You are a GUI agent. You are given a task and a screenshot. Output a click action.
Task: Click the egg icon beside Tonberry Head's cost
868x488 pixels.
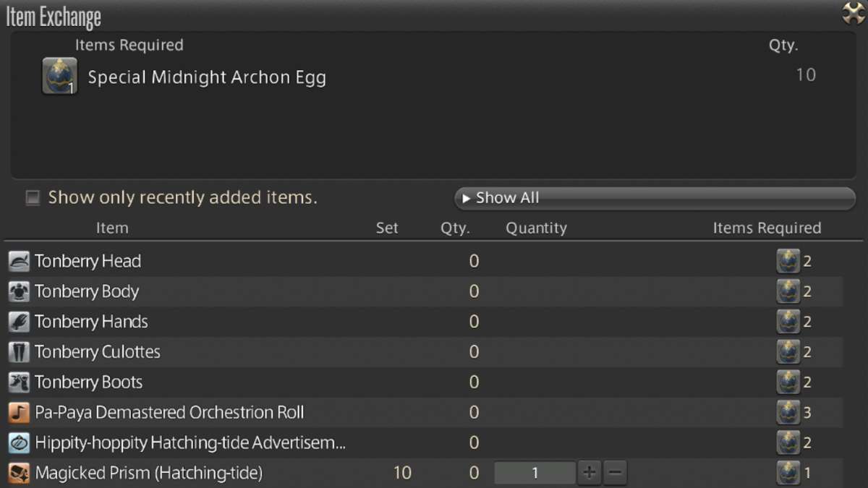[x=789, y=261]
